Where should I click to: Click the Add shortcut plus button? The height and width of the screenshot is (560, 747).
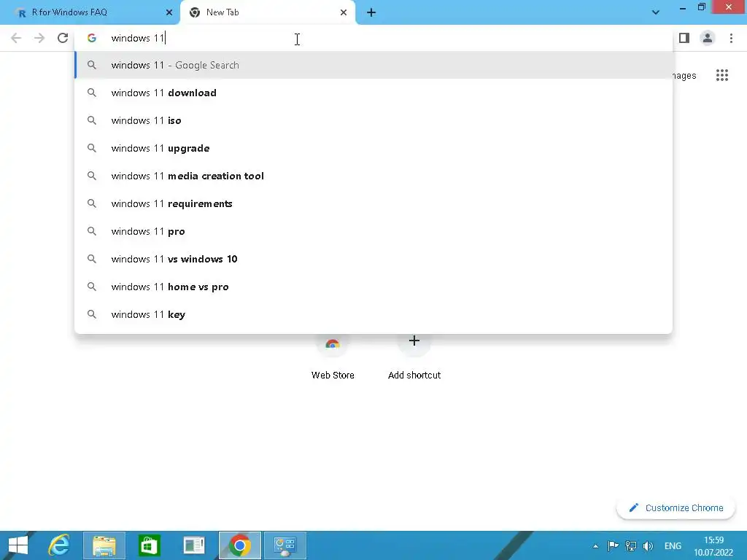[414, 341]
